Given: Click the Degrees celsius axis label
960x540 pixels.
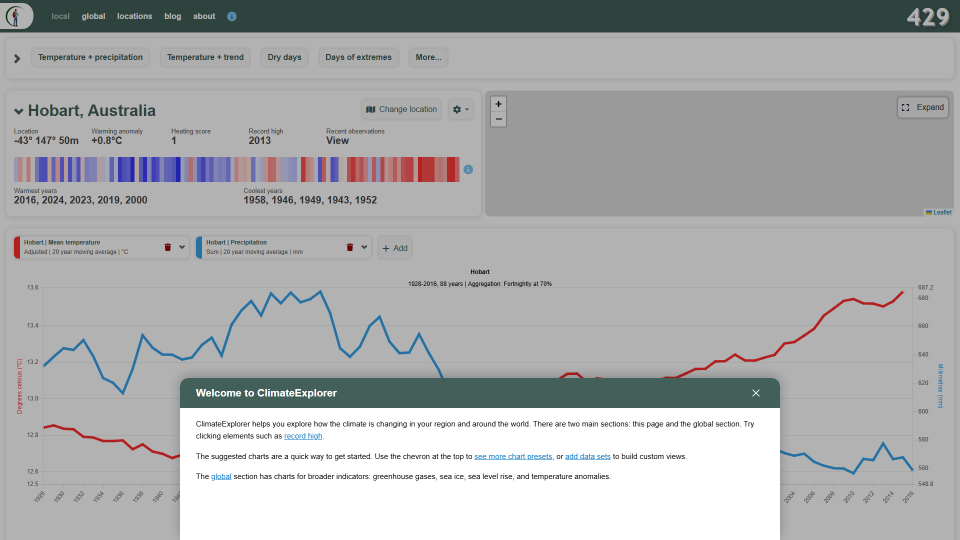Looking at the screenshot, I should (x=20, y=386).
